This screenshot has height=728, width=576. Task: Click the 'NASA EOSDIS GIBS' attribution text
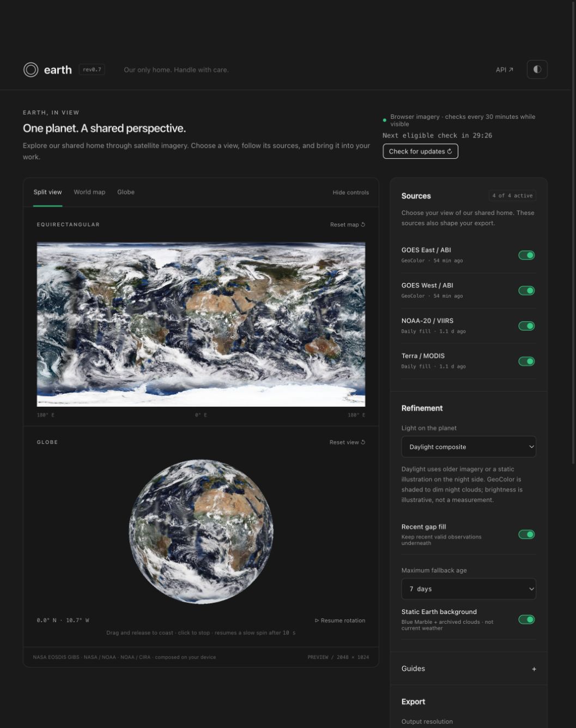tap(56, 657)
